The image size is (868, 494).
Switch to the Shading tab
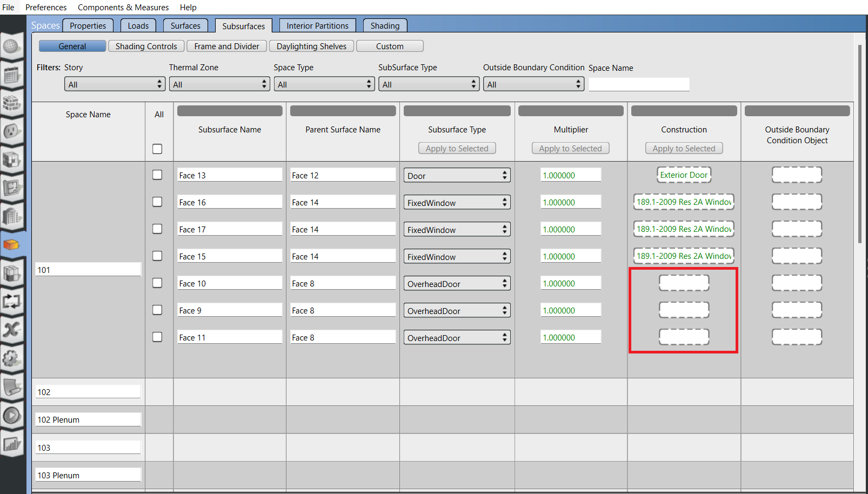385,25
